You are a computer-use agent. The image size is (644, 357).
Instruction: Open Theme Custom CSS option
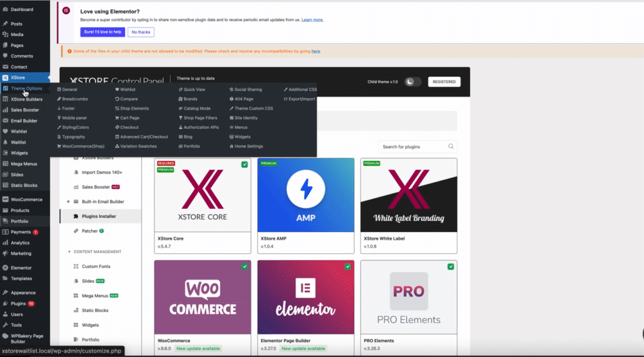pyautogui.click(x=251, y=108)
